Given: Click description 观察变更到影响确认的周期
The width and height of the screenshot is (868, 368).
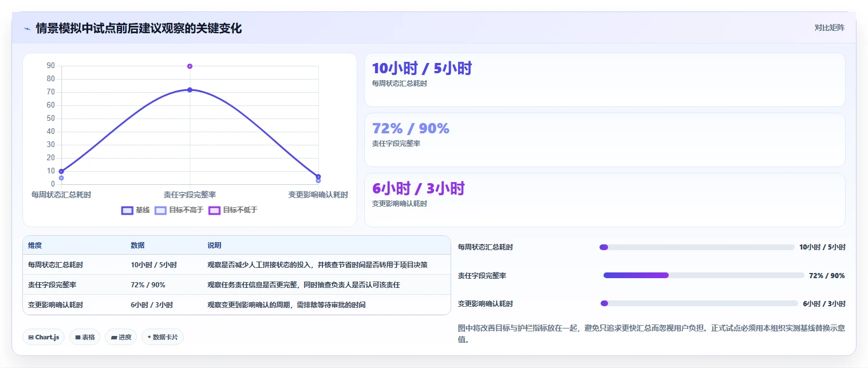Looking at the screenshot, I should pos(286,305).
